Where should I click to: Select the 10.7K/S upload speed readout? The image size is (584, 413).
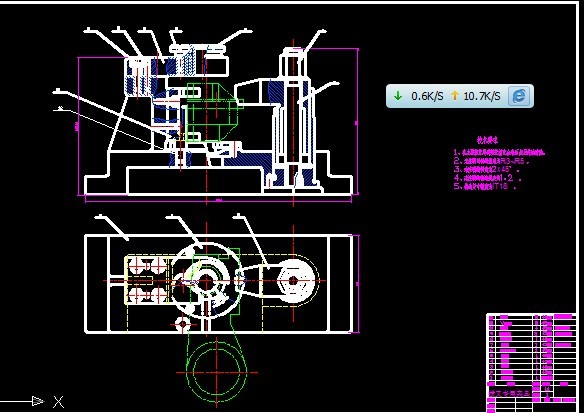coord(482,96)
